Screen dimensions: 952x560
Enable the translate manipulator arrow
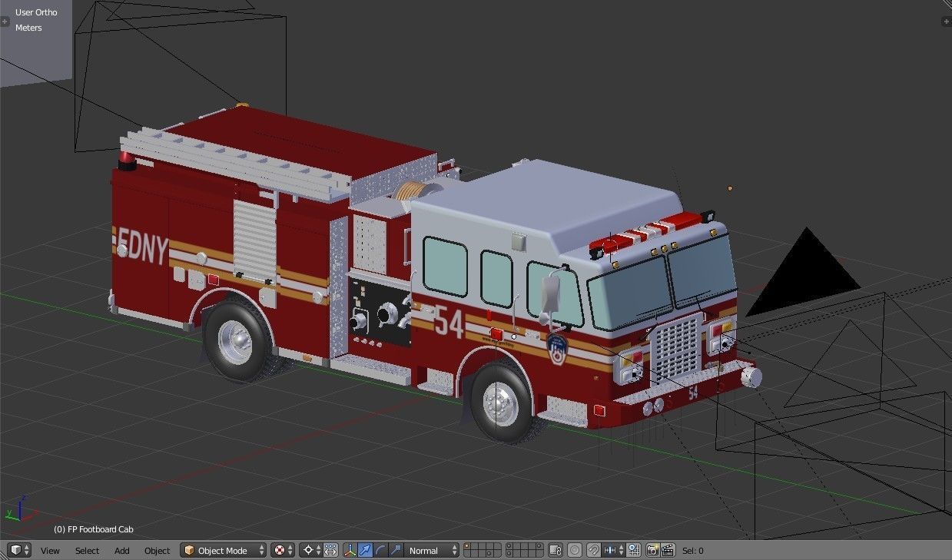(366, 550)
